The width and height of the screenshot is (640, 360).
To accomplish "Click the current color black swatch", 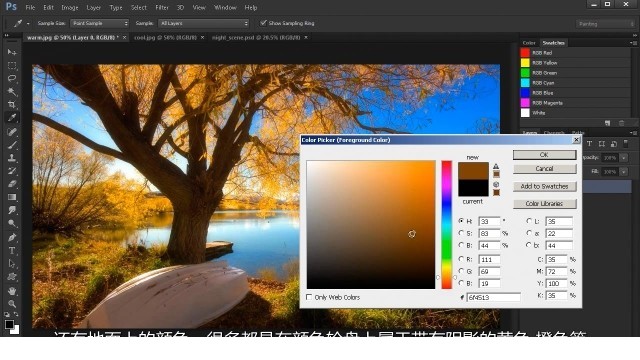I will coord(473,188).
